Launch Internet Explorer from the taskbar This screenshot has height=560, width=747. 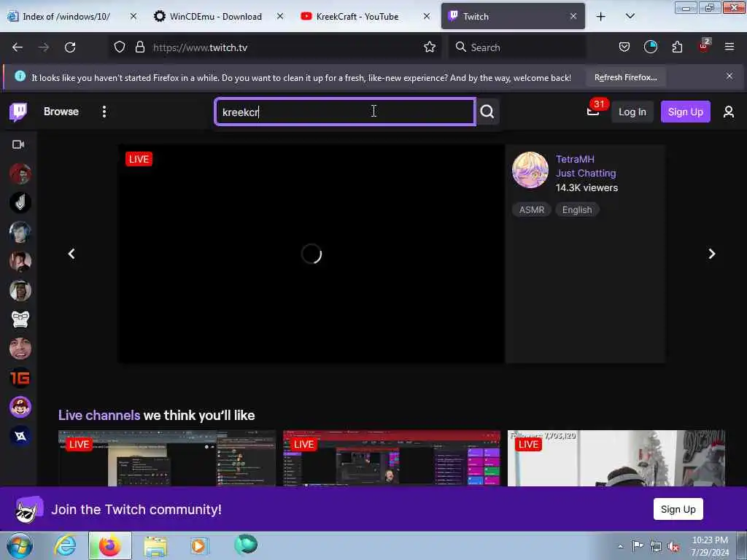[x=65, y=545]
